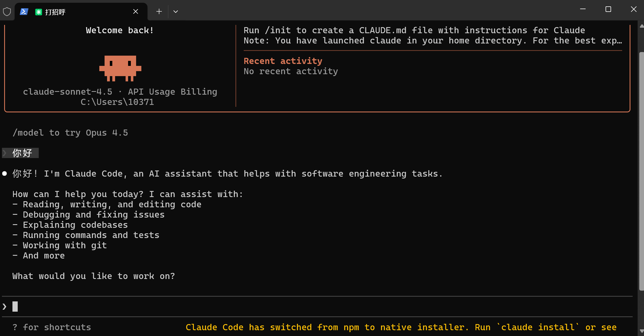Click the PowerShell icon on the tab
Screen dimensions: 644x336
(24, 12)
